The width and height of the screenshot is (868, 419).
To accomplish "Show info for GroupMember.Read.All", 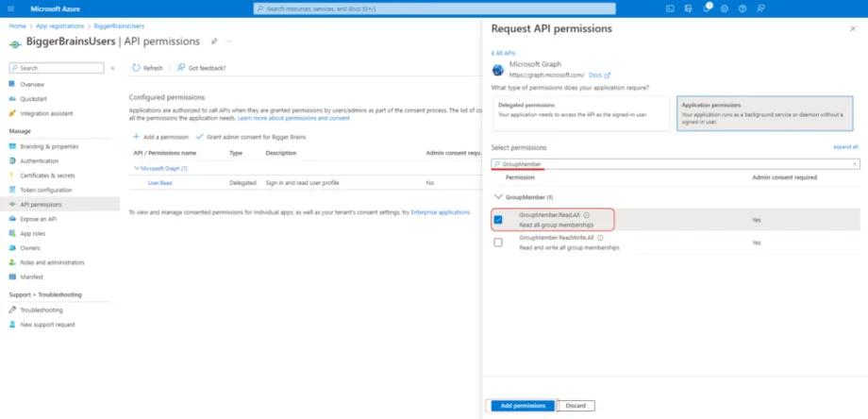I will tap(586, 215).
